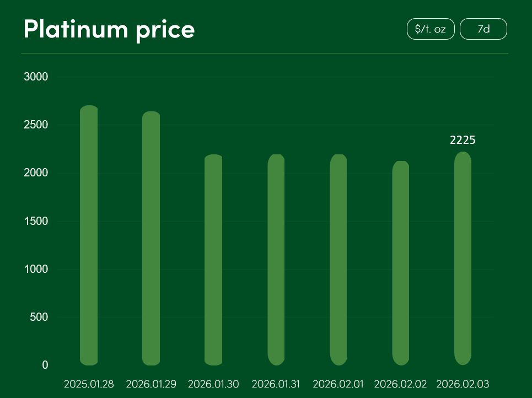Open the 7d time range selector
This screenshot has height=398, width=532.
pyautogui.click(x=483, y=29)
